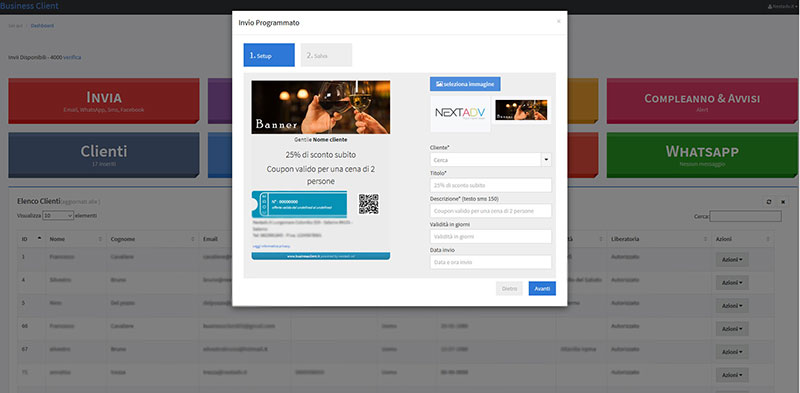Screen dimensions: 800x393
Task: Click the close icon of Elenco Clienti panel
Action: (783, 202)
